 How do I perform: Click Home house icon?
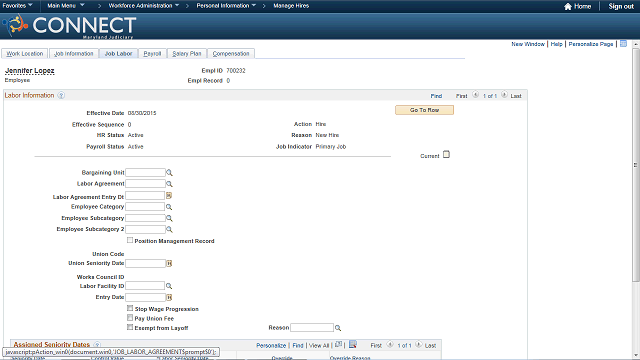point(568,6)
